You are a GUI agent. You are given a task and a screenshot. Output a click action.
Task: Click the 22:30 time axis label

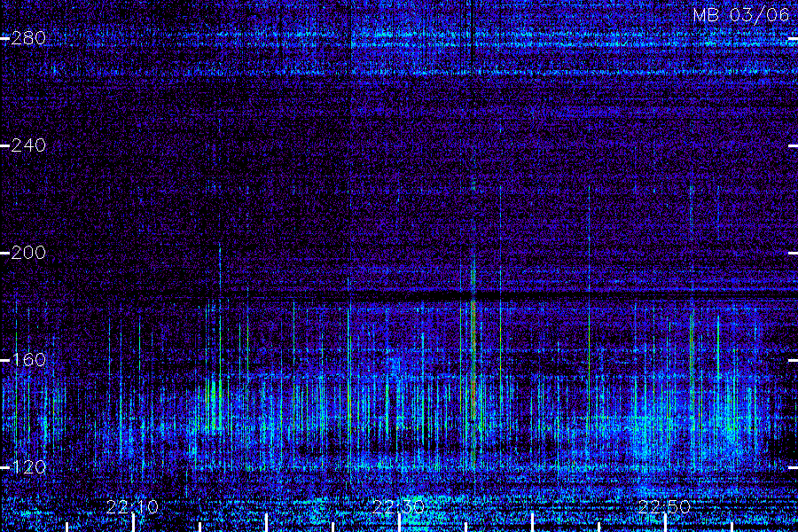[x=398, y=507]
